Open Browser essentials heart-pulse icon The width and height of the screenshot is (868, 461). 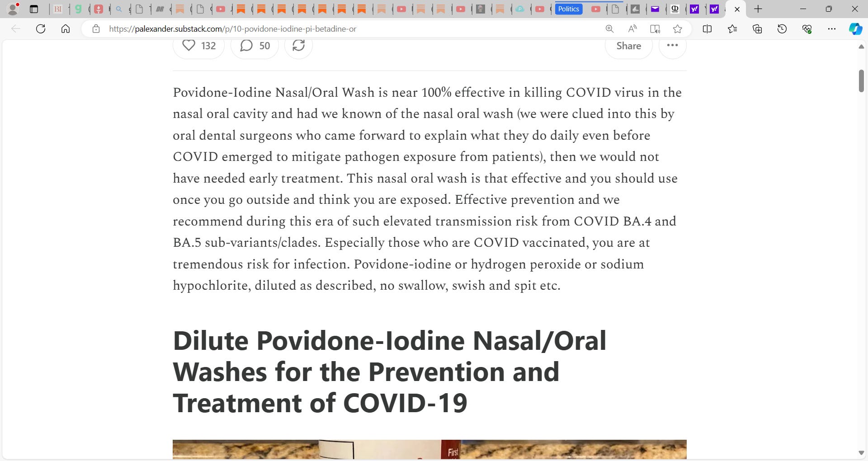pos(807,29)
